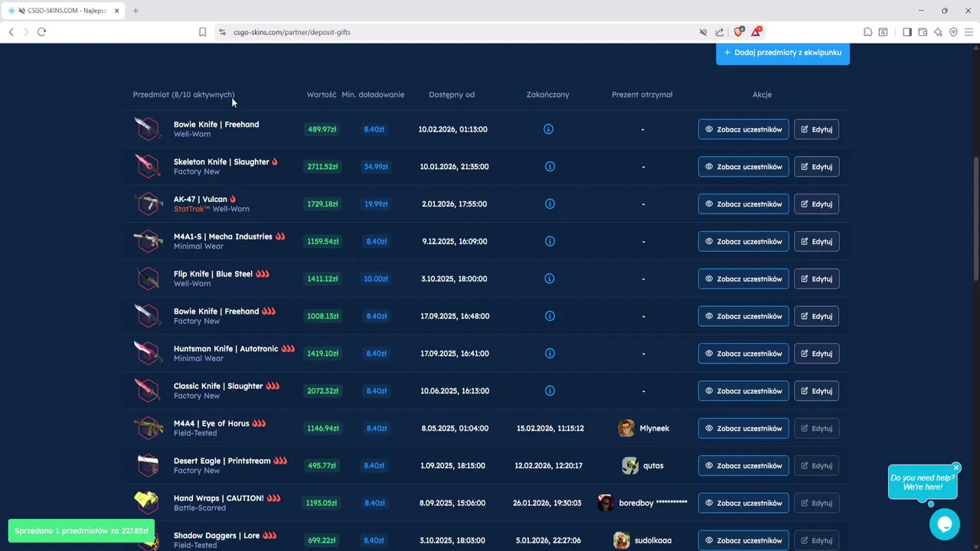This screenshot has width=980, height=551.
Task: Open the Brave Wallet icon
Action: [923, 32]
